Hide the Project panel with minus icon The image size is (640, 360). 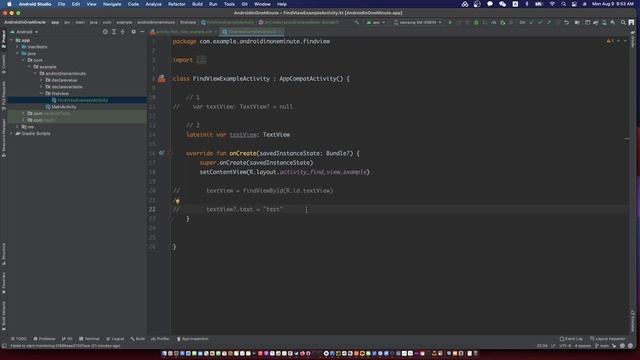click(x=142, y=32)
